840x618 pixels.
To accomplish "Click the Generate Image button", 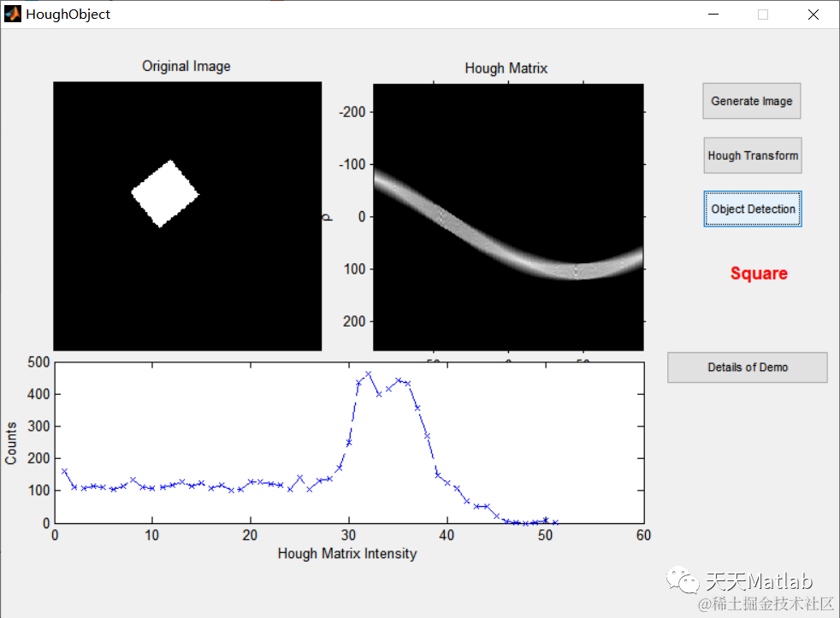I will coord(752,101).
